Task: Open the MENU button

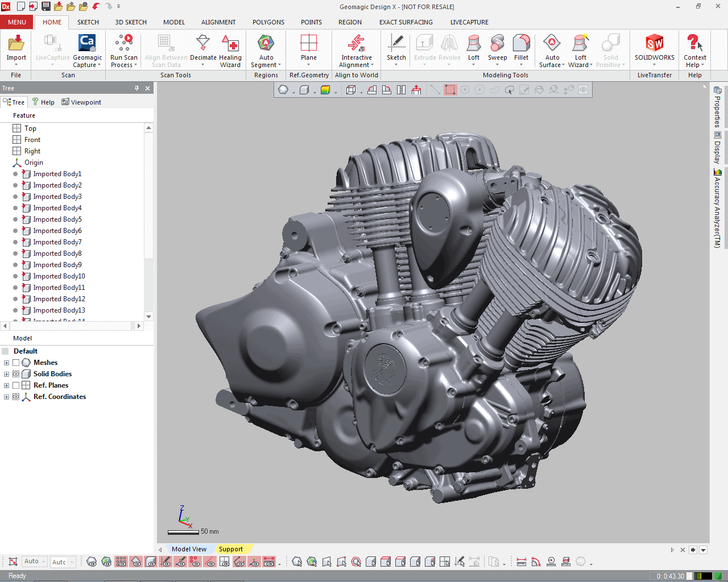Action: (17, 22)
